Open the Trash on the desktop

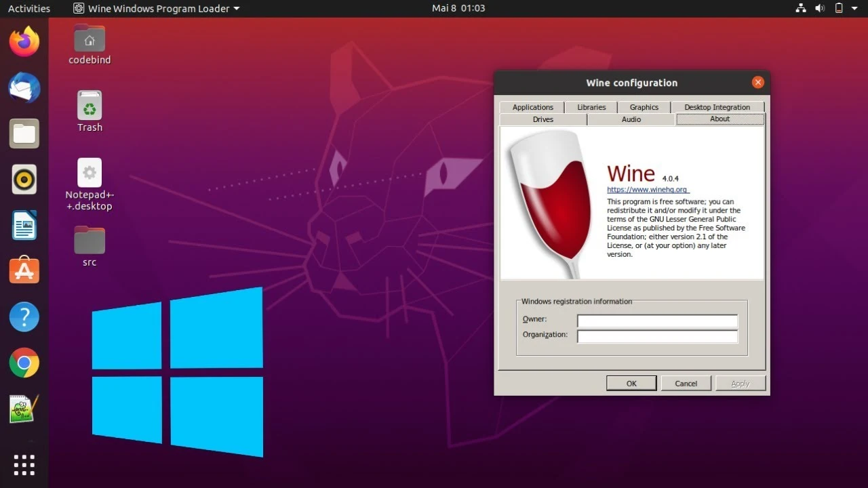(x=89, y=105)
